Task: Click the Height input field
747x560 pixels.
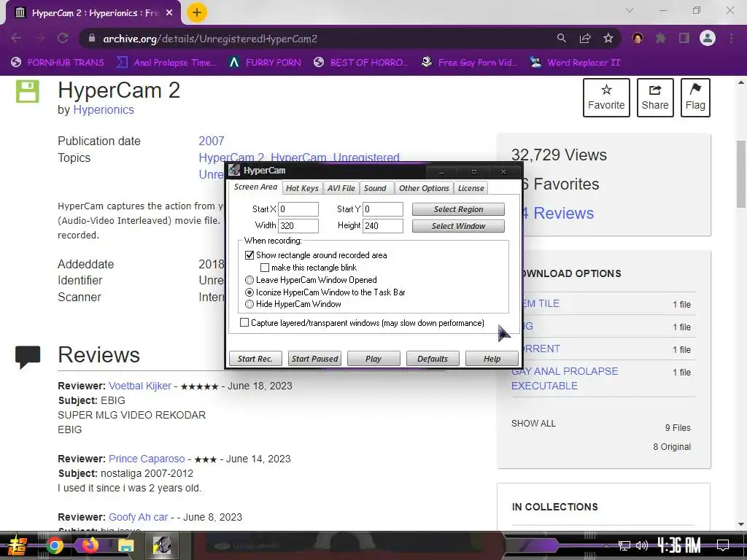Action: click(x=382, y=226)
